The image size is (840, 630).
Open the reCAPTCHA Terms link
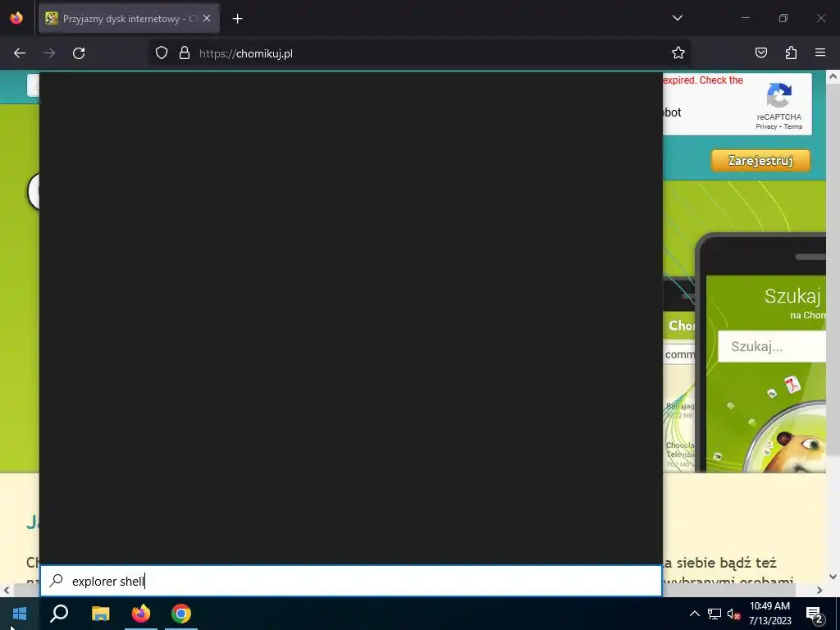[x=793, y=127]
